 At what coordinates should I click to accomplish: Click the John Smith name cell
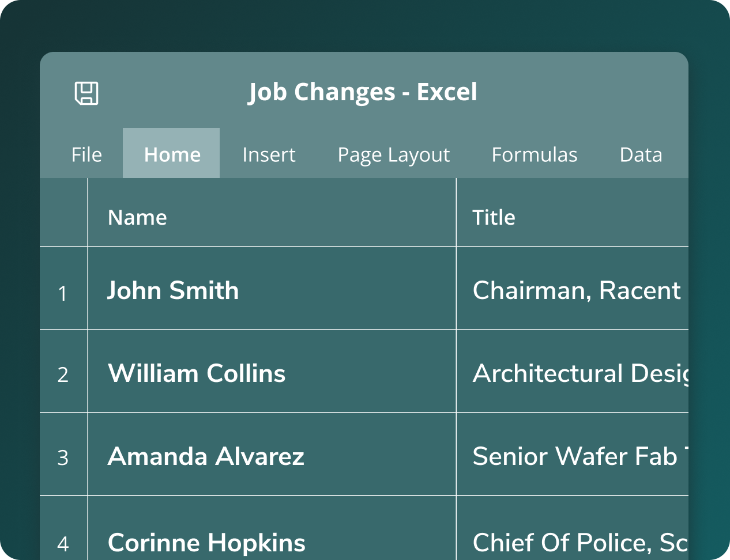271,290
